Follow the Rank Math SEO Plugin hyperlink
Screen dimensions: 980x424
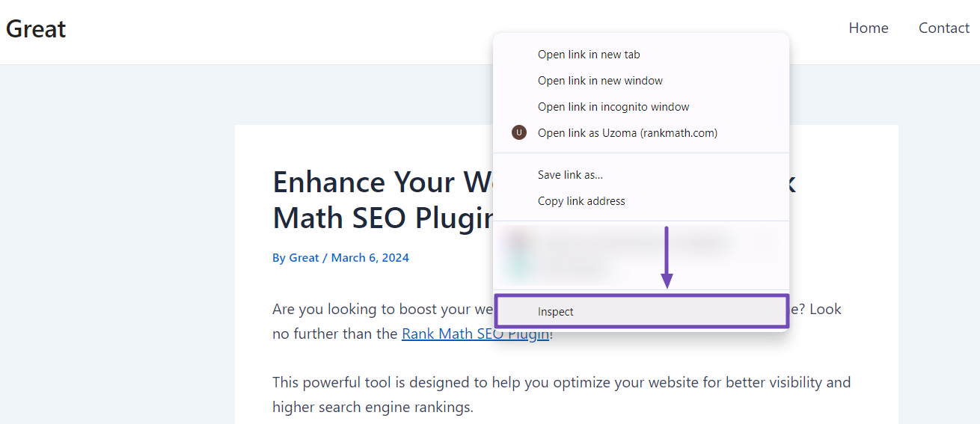476,334
